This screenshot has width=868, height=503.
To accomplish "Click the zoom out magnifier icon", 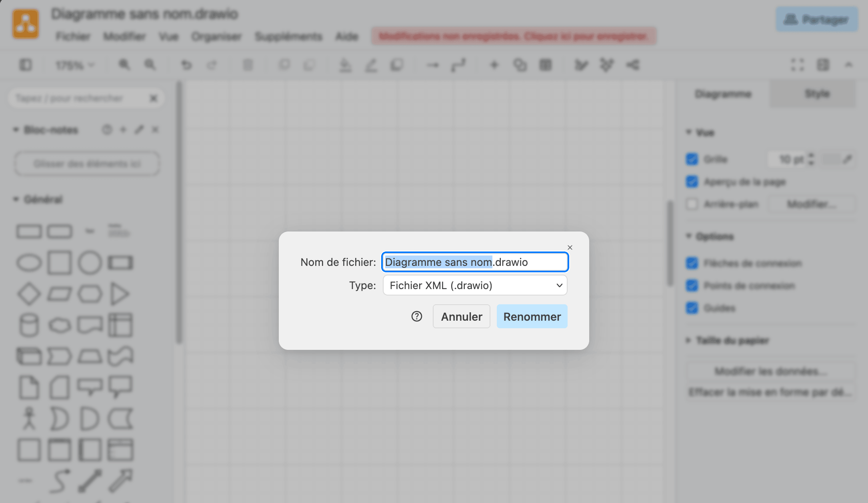I will (x=150, y=65).
